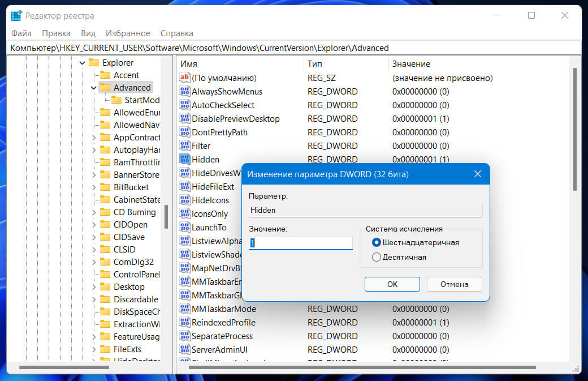The width and height of the screenshot is (588, 381).
Task: Open the Избранное menu
Action: [128, 33]
